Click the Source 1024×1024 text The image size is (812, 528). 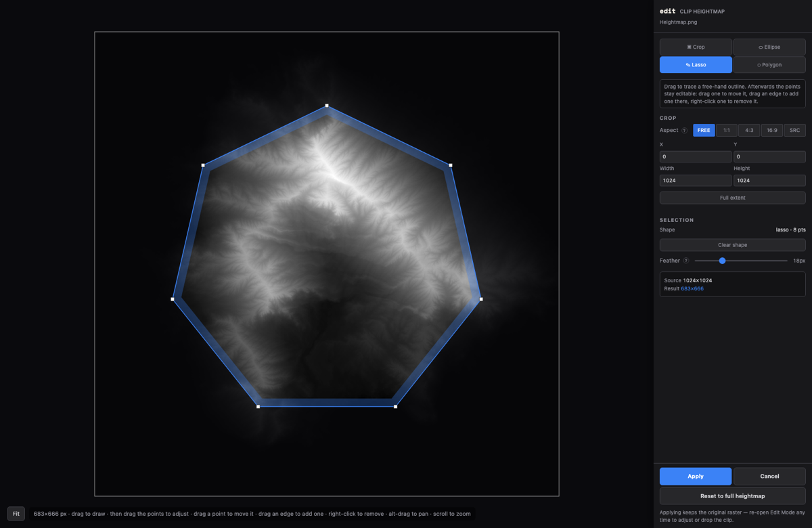pos(688,280)
